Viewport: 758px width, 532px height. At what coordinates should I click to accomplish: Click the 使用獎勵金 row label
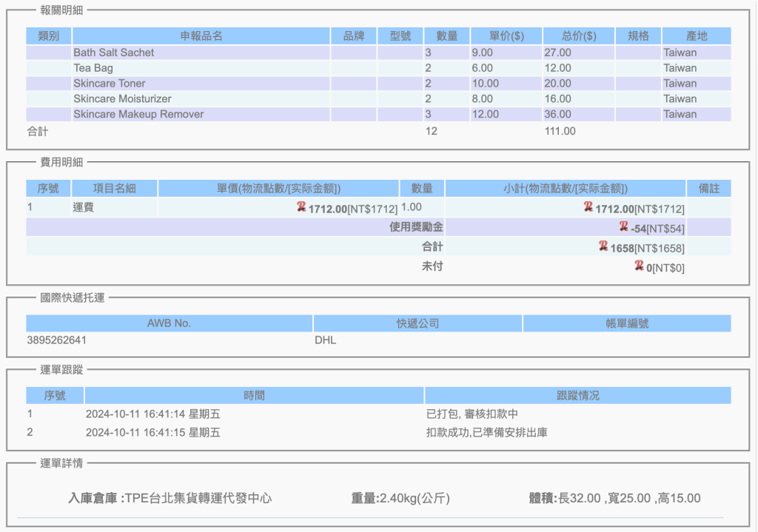(x=416, y=227)
